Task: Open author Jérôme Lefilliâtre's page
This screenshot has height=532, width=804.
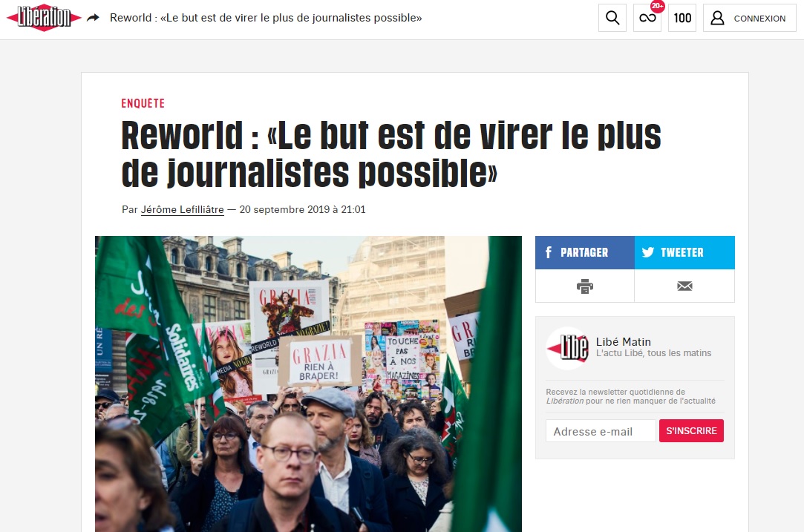Action: click(182, 210)
